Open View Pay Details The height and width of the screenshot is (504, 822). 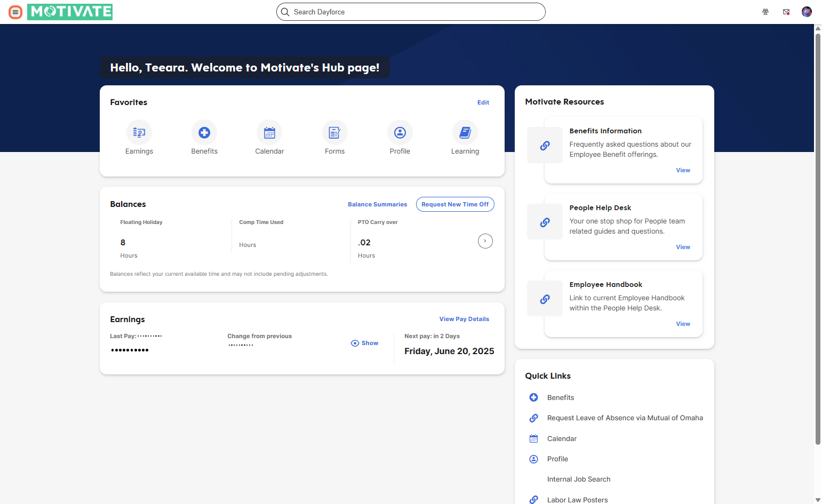[464, 319]
